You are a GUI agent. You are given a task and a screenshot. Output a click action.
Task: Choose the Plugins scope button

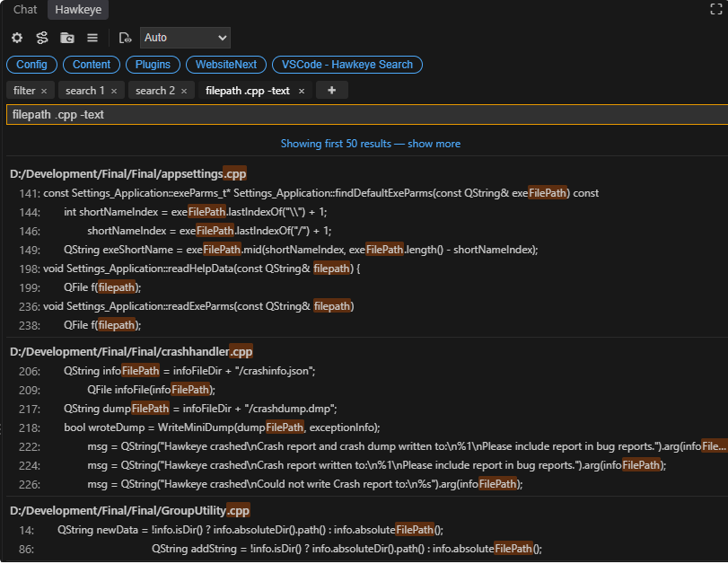[x=153, y=65]
